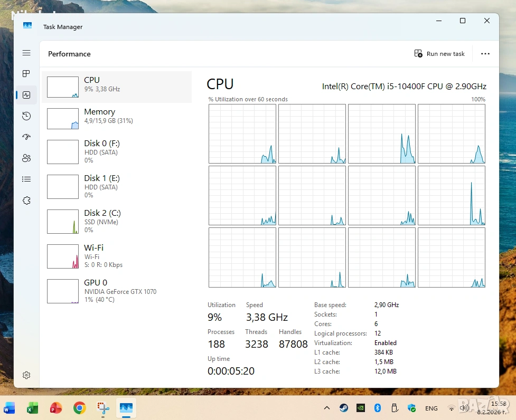Open App history page icon

26,116
